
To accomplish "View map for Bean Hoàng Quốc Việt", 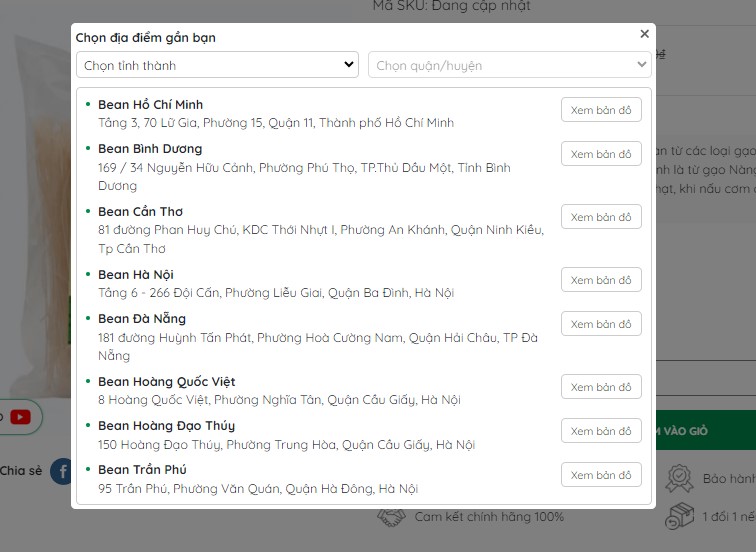I will (x=601, y=387).
